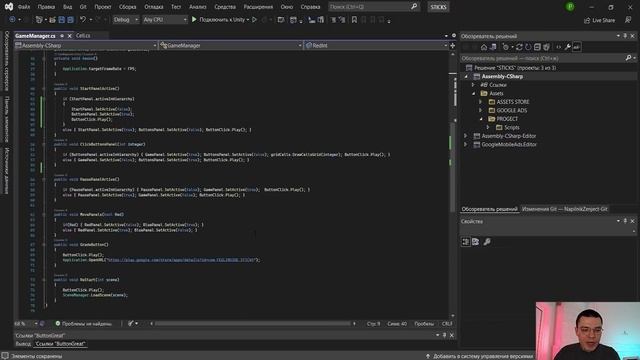Click switch views icon in Solution Explorer
640x360 pixels.
pyautogui.click(x=493, y=47)
